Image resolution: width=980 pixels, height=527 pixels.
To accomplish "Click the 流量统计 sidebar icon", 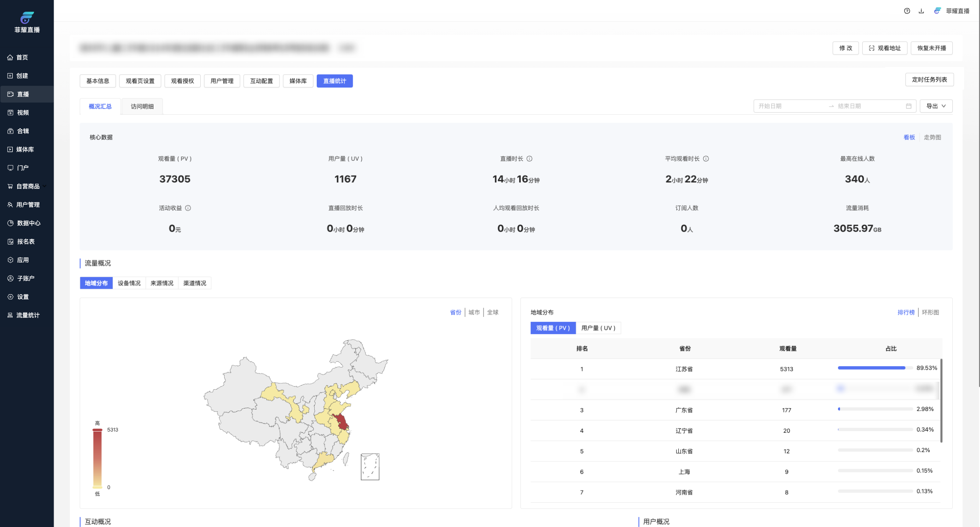I will [x=10, y=315].
